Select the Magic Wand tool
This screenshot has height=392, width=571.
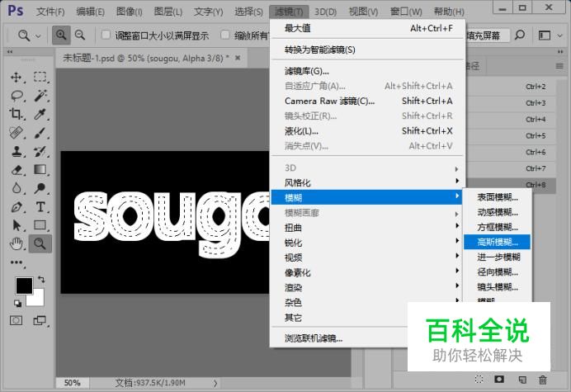pyautogui.click(x=40, y=96)
